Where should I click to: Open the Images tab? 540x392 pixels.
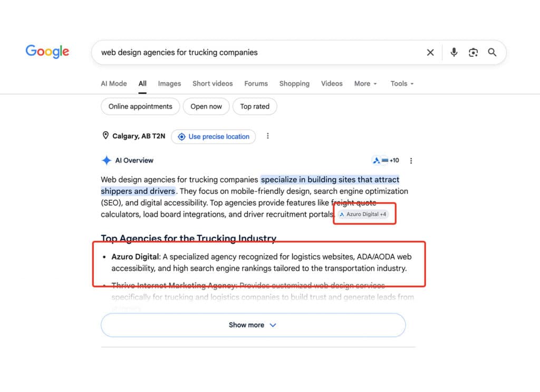[169, 84]
